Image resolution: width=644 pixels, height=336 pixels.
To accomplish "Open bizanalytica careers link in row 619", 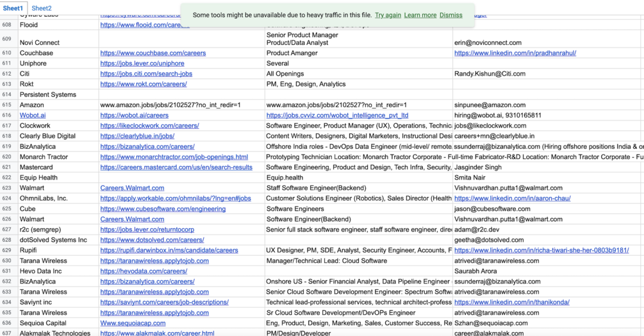I will [x=147, y=147].
